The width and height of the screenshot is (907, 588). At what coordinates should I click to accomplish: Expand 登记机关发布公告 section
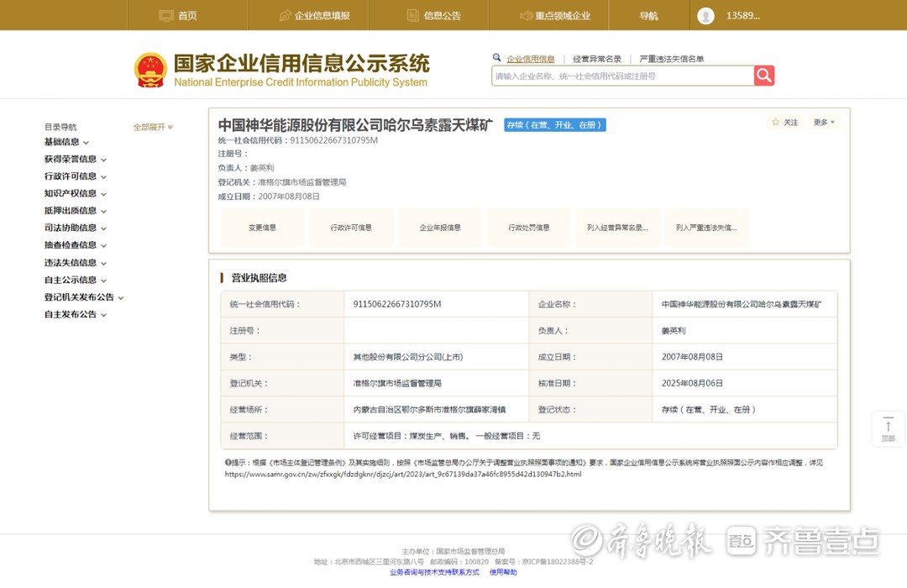point(84,297)
